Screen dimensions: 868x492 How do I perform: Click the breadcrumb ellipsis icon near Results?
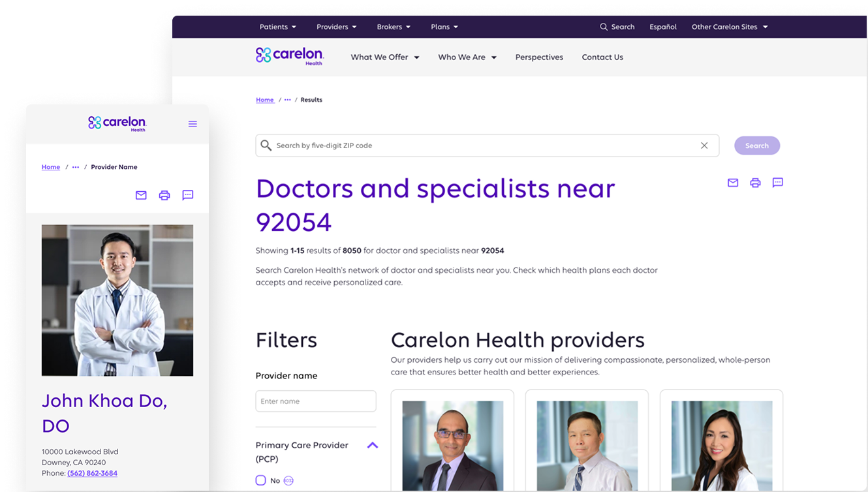[x=287, y=99]
